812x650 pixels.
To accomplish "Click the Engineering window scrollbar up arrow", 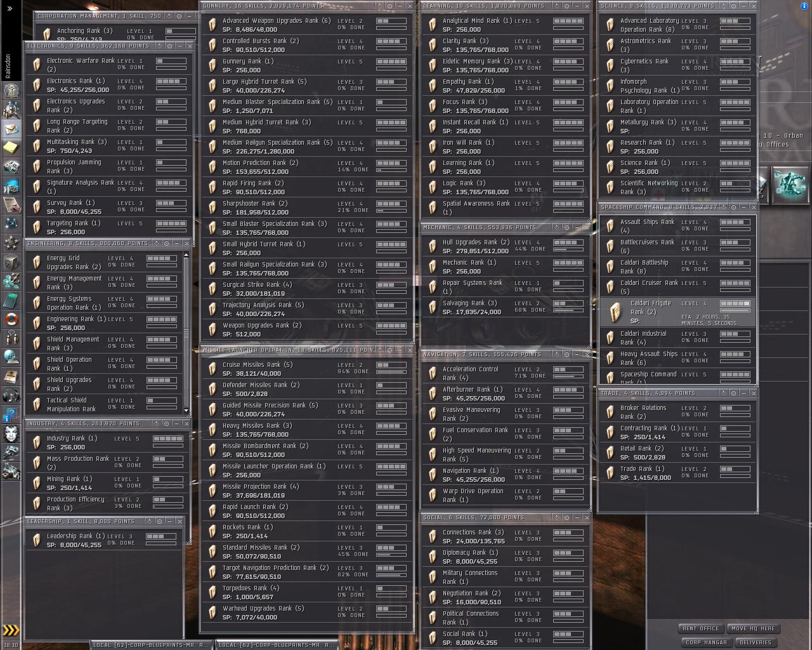I will 186,255.
